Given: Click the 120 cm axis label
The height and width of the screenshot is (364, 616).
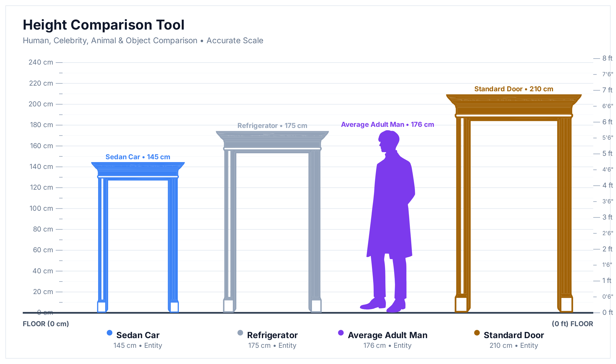Looking at the screenshot, I should point(42,187).
